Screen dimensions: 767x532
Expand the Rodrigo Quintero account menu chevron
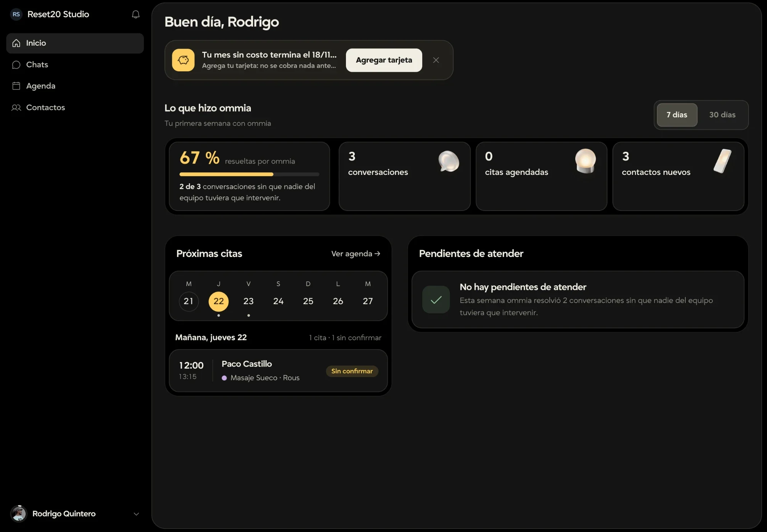pyautogui.click(x=136, y=514)
